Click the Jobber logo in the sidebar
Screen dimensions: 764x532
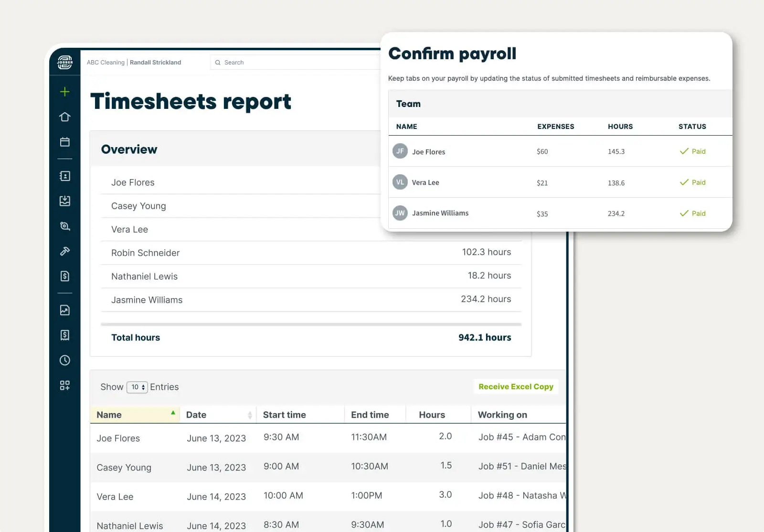click(65, 62)
